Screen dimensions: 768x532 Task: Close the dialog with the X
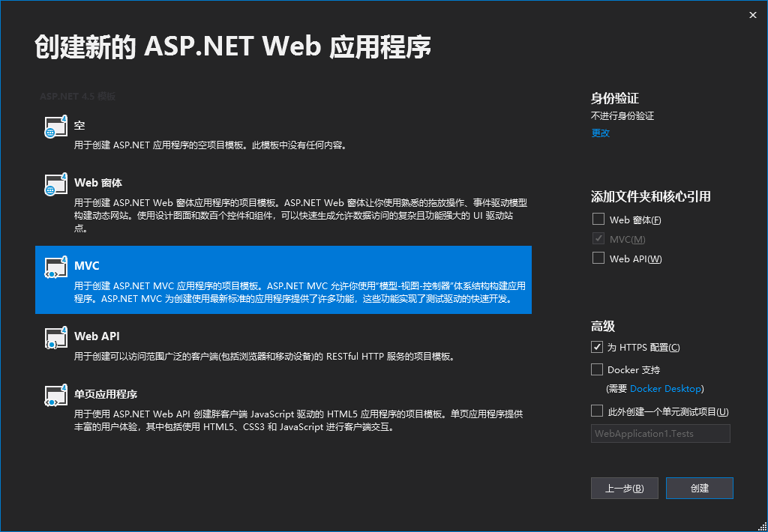[x=752, y=14]
